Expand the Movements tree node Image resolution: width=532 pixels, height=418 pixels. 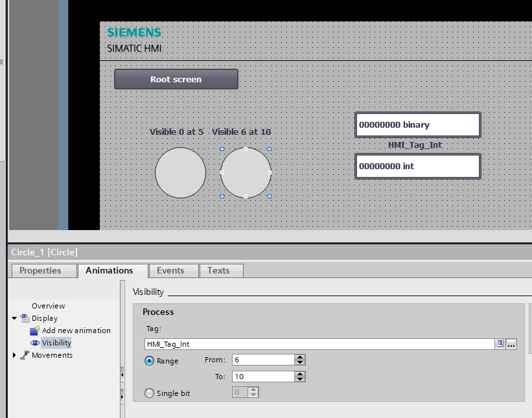(x=14, y=355)
